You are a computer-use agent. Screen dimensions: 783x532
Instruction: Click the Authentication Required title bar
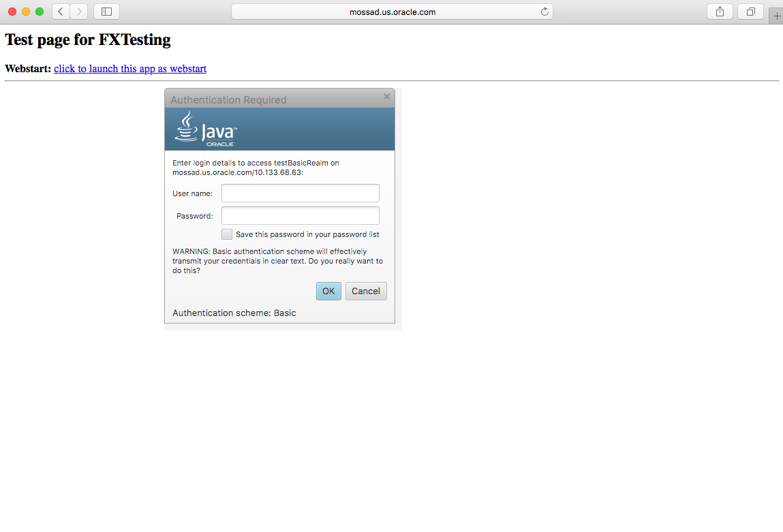click(x=273, y=99)
